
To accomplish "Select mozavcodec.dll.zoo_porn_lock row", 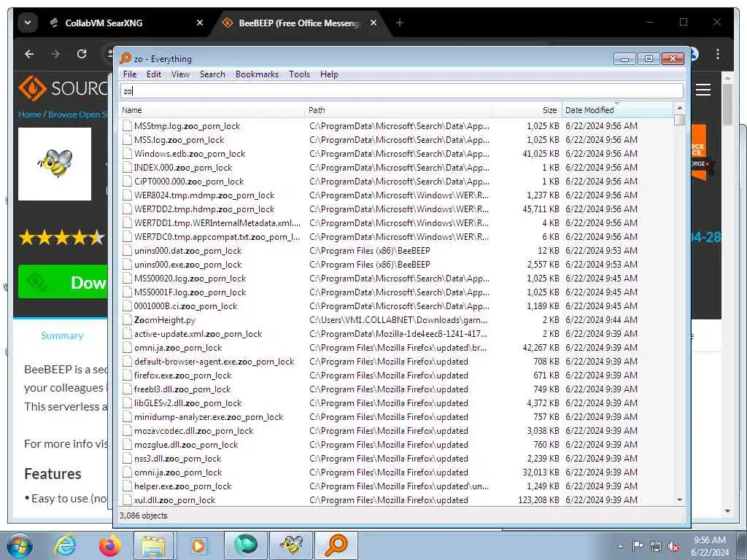I will pyautogui.click(x=396, y=430).
